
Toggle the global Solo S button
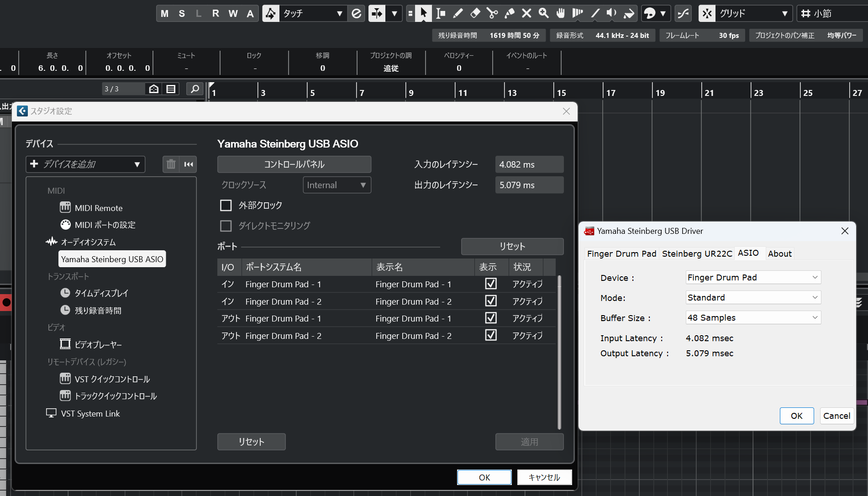(x=182, y=13)
